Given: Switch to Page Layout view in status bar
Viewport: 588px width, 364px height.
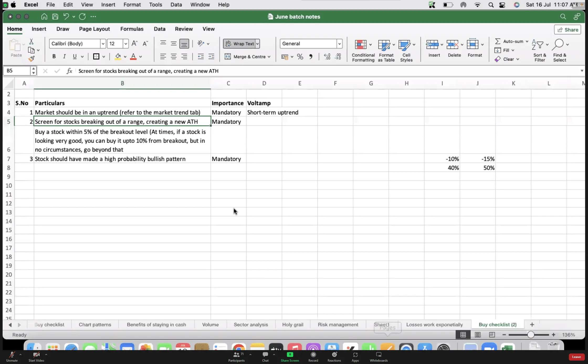Looking at the screenshot, I should tap(477, 335).
